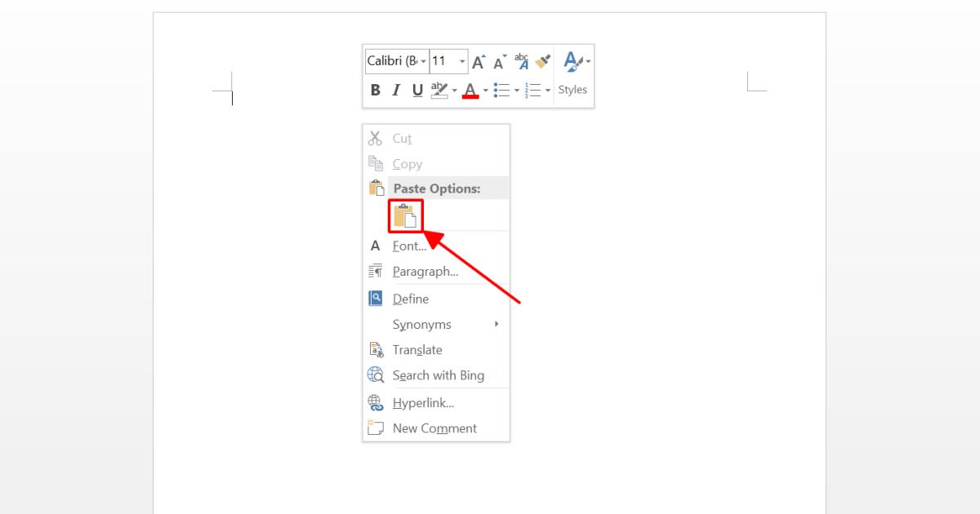
Task: Click the scissors Cut icon
Action: click(x=376, y=138)
